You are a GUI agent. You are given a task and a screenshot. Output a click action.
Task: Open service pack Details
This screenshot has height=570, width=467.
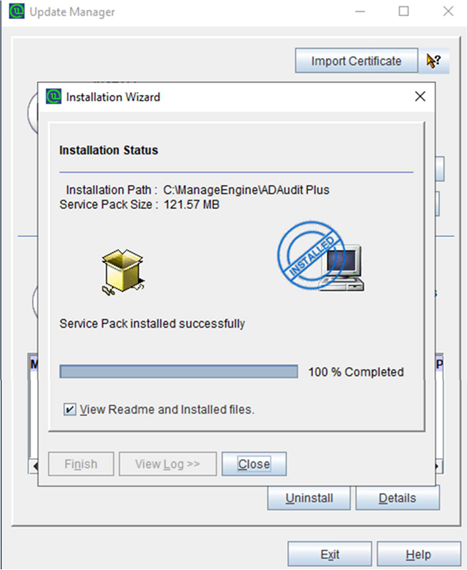(x=397, y=498)
